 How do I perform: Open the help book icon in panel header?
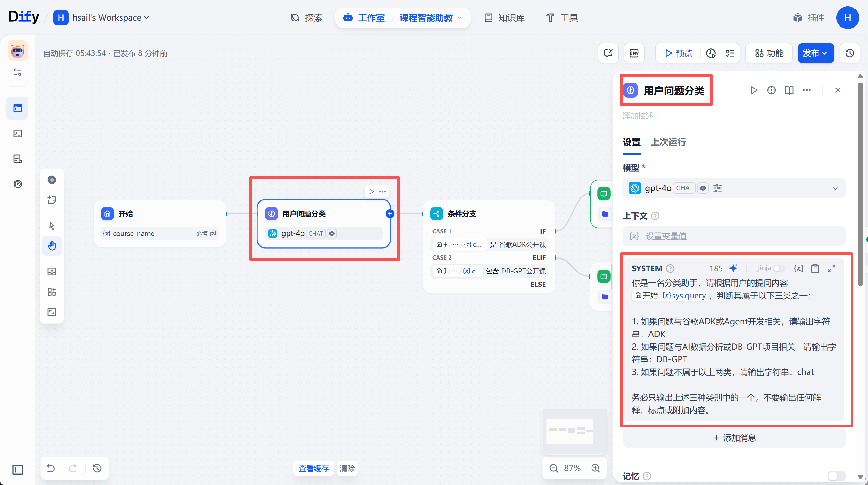click(x=789, y=90)
